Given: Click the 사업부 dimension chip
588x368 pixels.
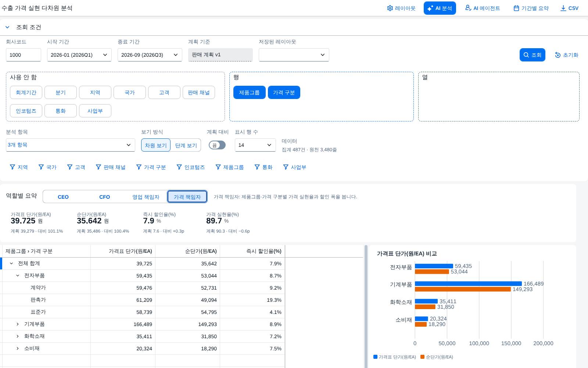Looking at the screenshot, I should [95, 111].
